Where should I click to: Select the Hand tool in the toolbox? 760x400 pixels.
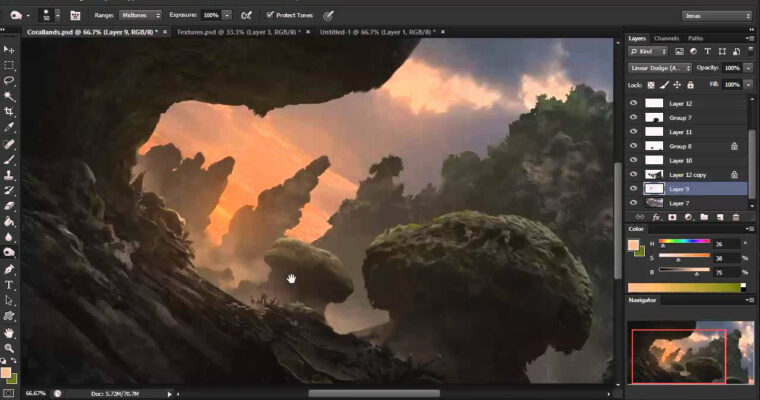(9, 333)
